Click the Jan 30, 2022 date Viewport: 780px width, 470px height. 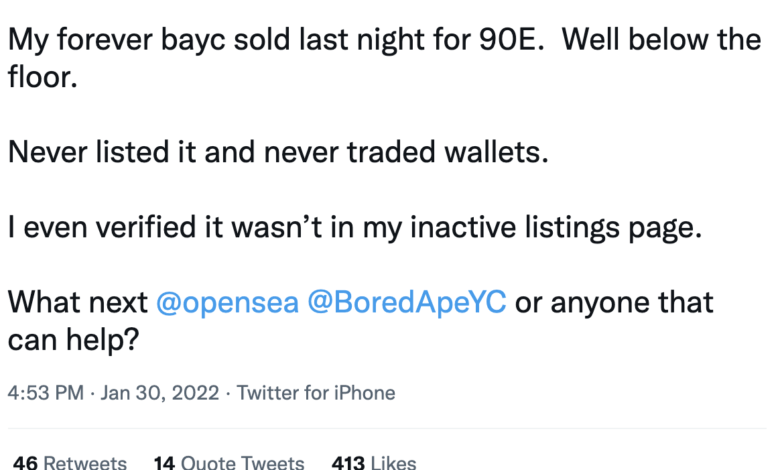point(160,393)
